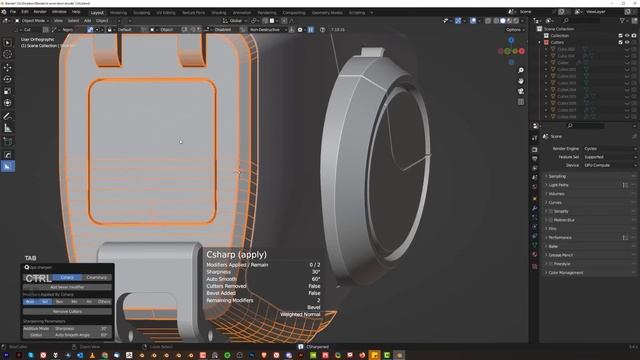Image resolution: width=640 pixels, height=360 pixels.
Task: Open the Render properties tab icon
Action: coord(535,150)
